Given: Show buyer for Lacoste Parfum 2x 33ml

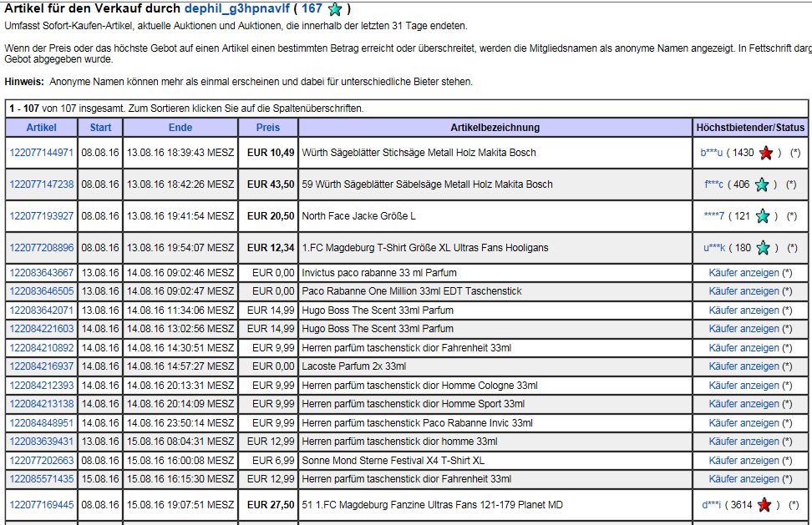Looking at the screenshot, I should tap(743, 366).
